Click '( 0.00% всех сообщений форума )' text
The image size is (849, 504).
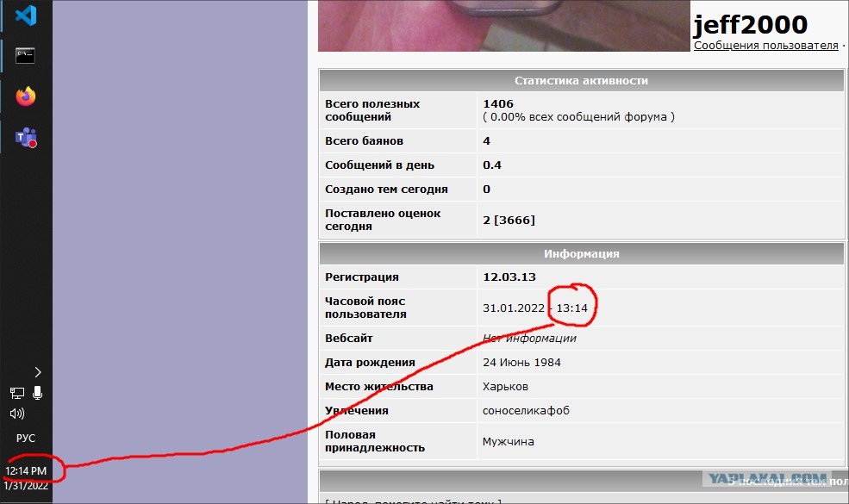click(x=578, y=117)
